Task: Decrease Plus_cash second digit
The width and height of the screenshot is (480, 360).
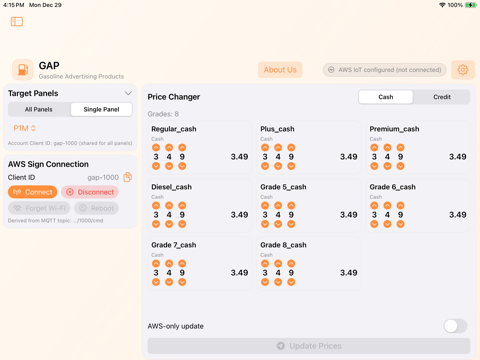Action: coord(278,166)
